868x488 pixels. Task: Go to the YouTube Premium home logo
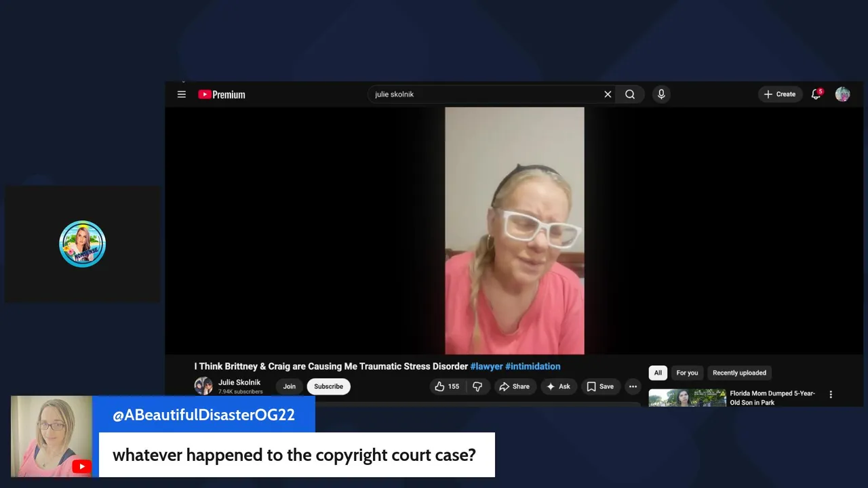click(222, 95)
